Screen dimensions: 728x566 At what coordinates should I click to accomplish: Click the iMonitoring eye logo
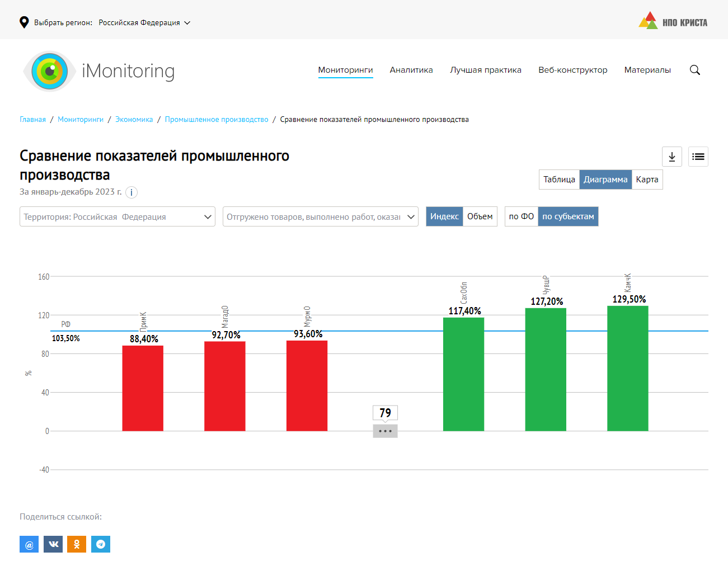[50, 71]
